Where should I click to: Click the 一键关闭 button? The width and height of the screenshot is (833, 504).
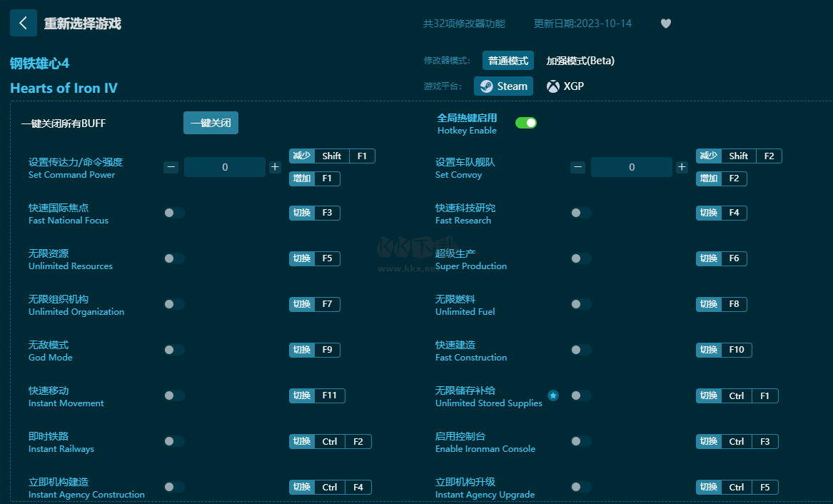coord(211,123)
